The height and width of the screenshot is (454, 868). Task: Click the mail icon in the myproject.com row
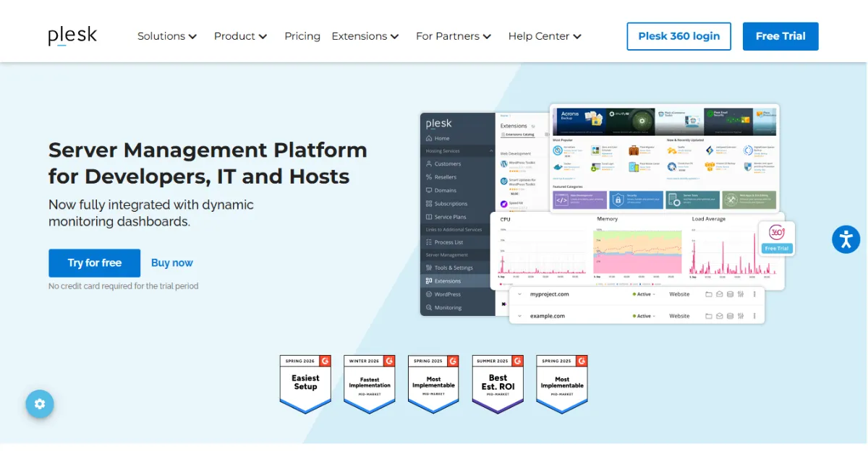pyautogui.click(x=719, y=294)
